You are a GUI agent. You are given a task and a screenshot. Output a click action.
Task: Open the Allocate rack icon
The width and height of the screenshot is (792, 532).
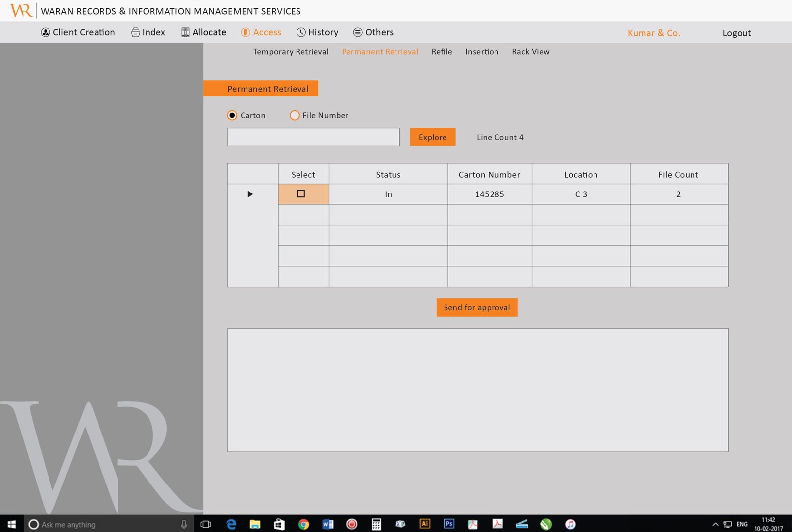[185, 32]
